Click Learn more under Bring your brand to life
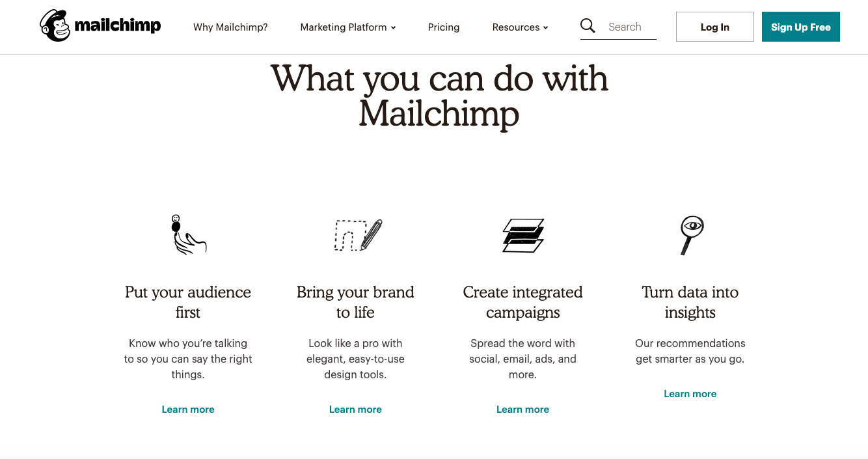 click(355, 410)
